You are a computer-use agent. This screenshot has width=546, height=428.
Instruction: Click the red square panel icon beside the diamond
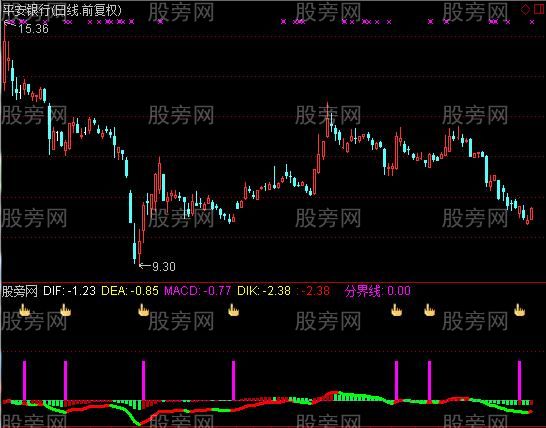tap(539, 9)
